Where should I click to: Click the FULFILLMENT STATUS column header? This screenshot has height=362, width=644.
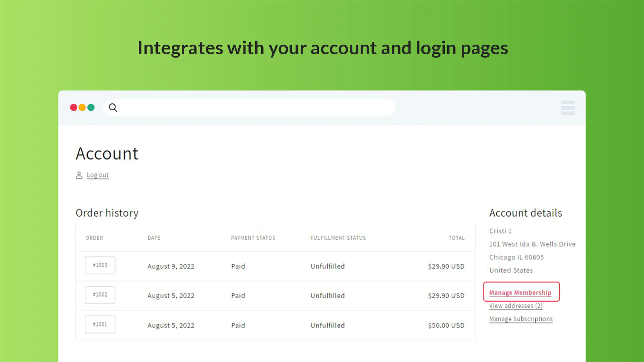338,238
